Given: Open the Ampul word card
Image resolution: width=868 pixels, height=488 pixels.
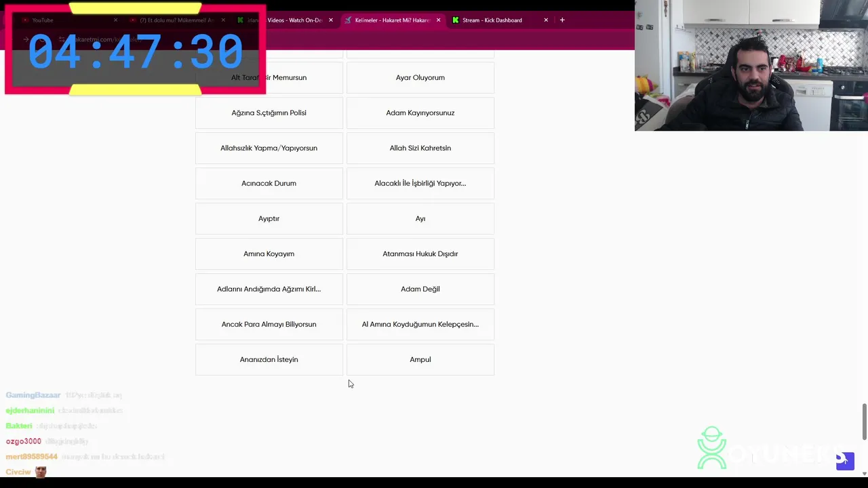Looking at the screenshot, I should [x=420, y=359].
